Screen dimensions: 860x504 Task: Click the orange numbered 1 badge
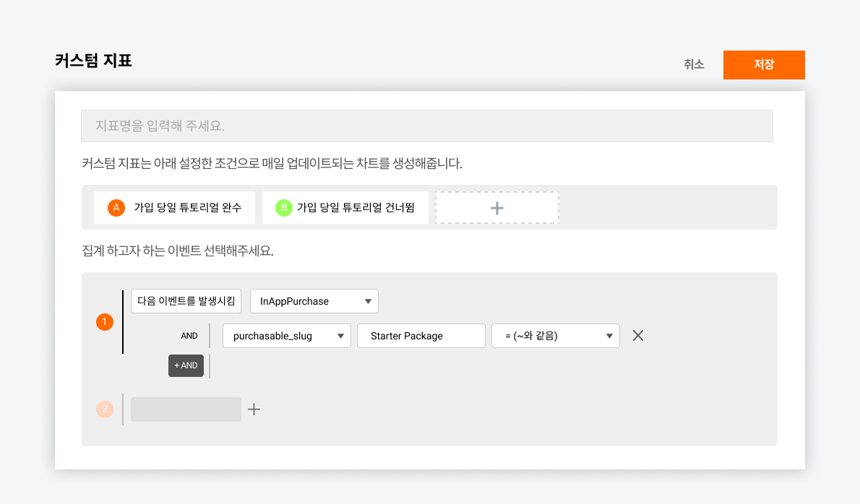[x=105, y=322]
